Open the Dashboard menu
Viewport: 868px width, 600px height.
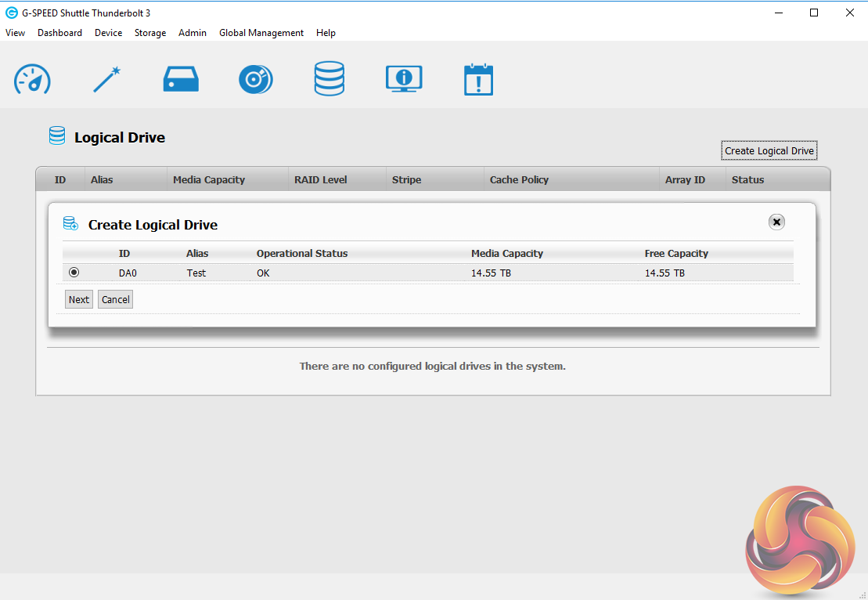(59, 33)
